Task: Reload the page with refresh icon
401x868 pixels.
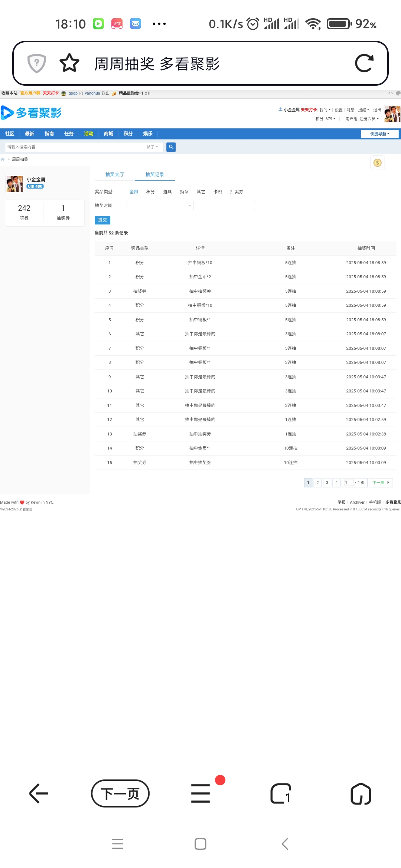Action: 364,63
